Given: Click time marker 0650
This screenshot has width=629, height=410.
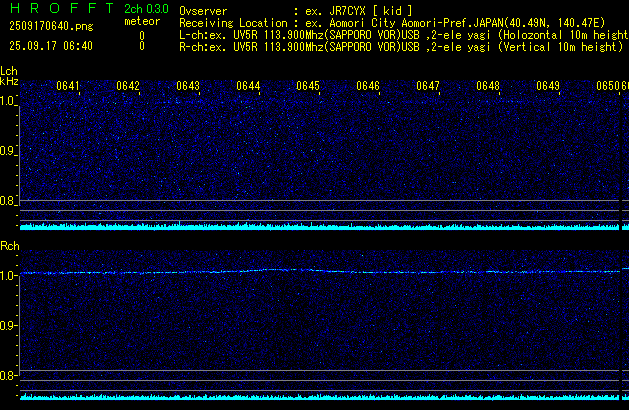Looking at the screenshot, I should pyautogui.click(x=608, y=86).
